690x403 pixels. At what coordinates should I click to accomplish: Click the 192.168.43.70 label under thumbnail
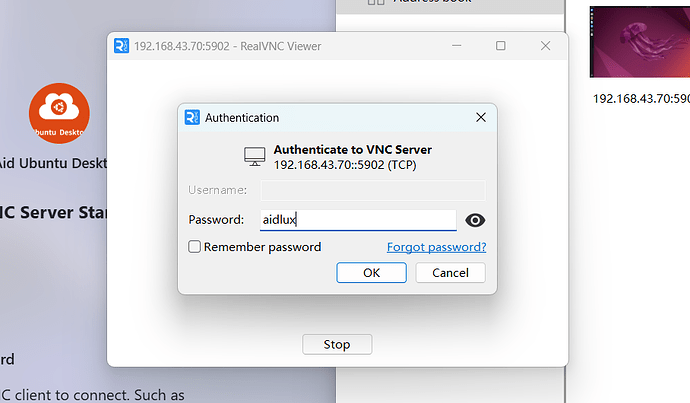click(641, 99)
